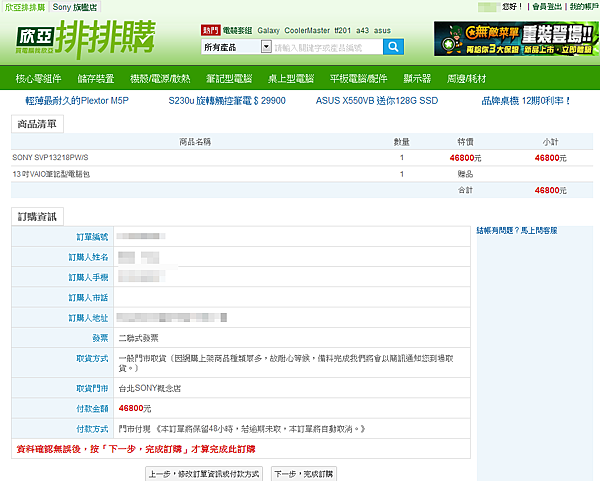Click the CoolerMaster hot keyword
The width and height of the screenshot is (600, 481).
[307, 30]
